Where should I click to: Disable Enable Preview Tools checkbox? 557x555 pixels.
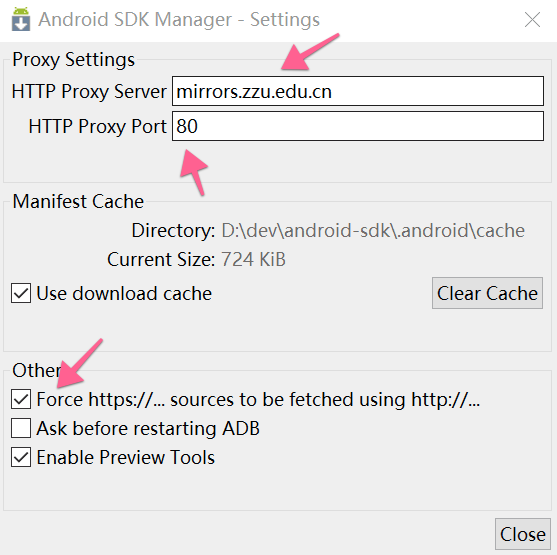point(21,457)
